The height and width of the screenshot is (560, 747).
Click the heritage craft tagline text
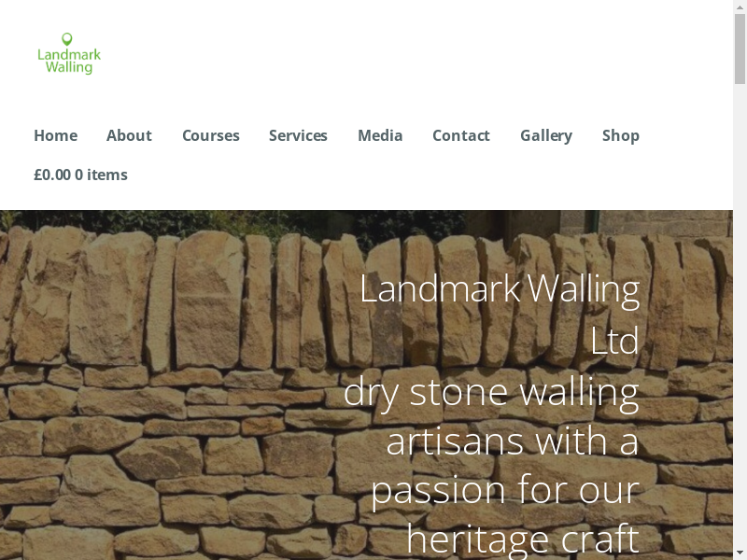[x=523, y=539]
